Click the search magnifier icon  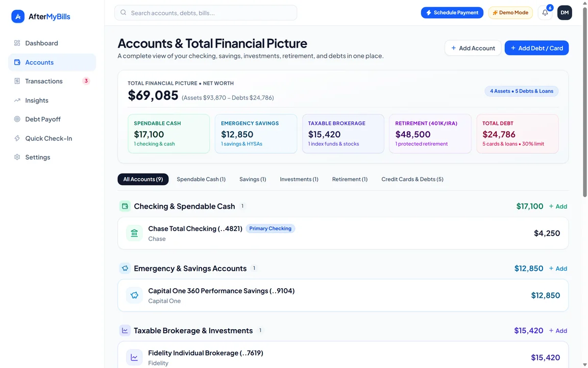coord(124,12)
